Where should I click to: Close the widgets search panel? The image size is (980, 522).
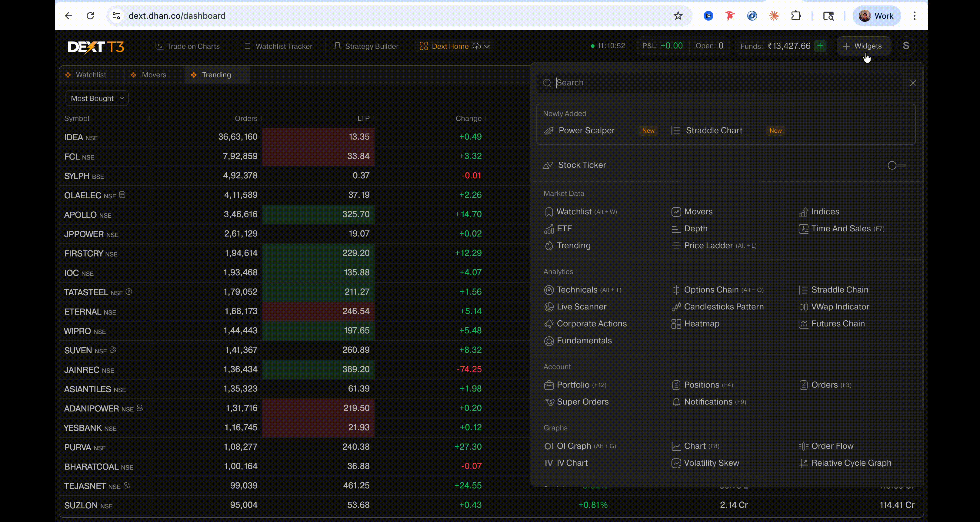(913, 83)
